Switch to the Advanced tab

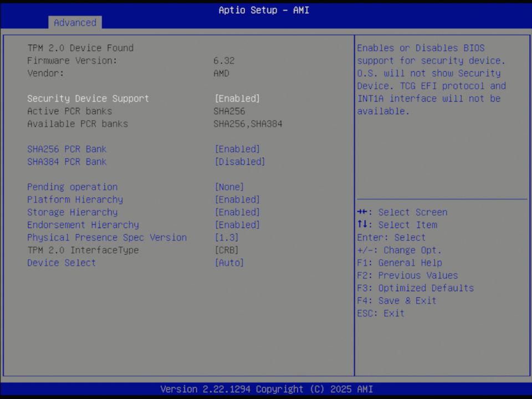tap(75, 23)
